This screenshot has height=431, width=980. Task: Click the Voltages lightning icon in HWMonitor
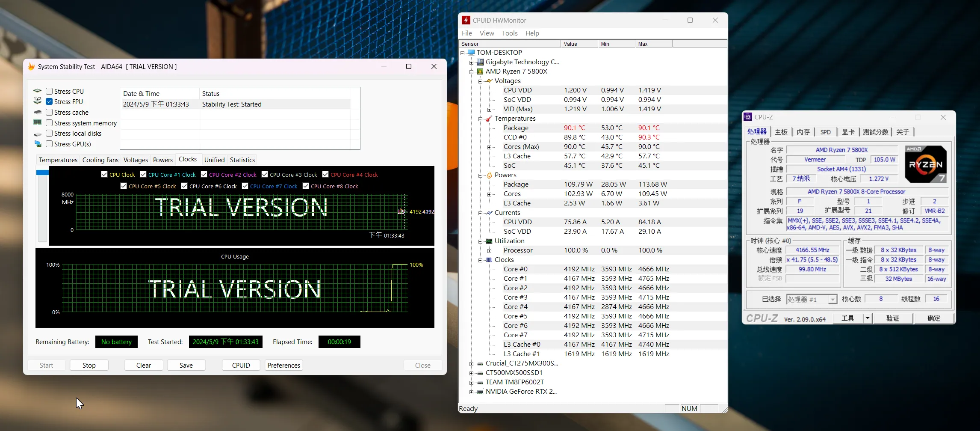(x=489, y=80)
